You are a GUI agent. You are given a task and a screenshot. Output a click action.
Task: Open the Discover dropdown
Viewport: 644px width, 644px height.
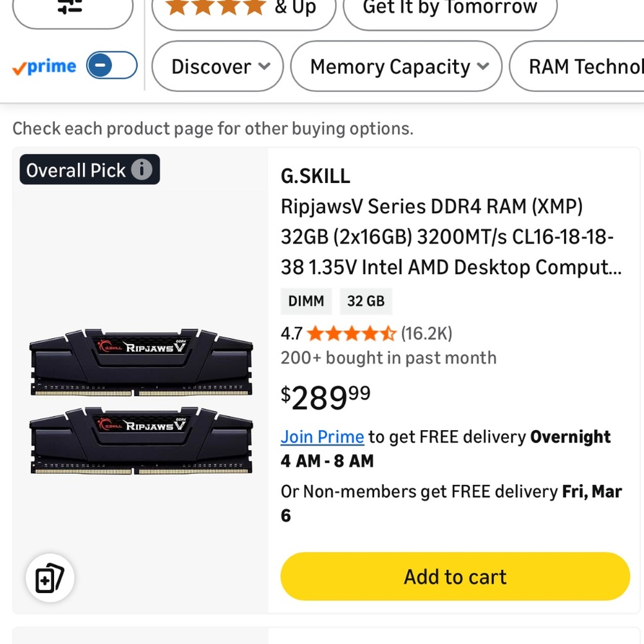click(x=217, y=66)
